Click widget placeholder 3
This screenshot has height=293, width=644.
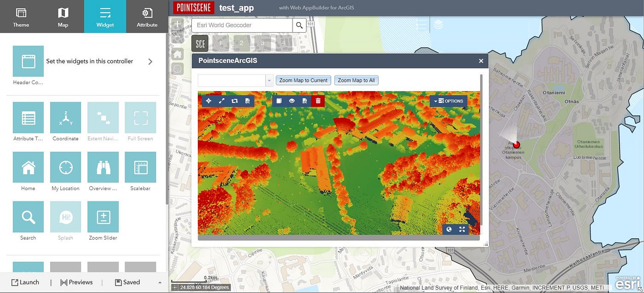point(263,44)
